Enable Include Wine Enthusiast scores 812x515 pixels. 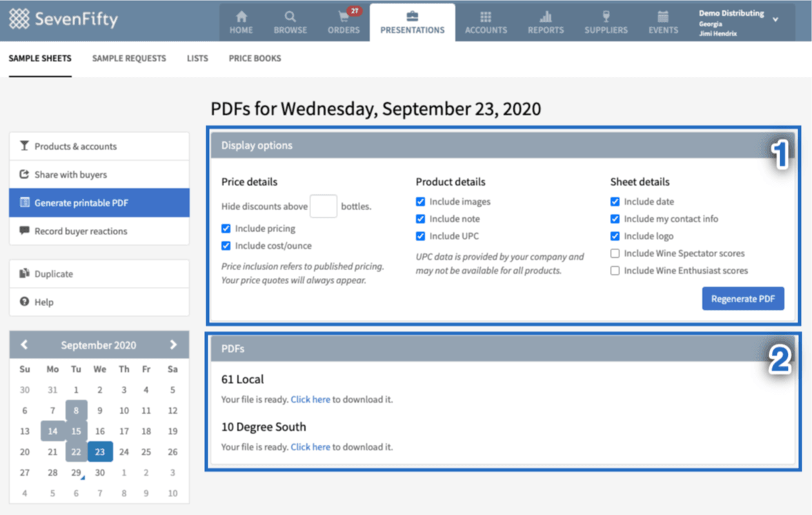click(615, 270)
